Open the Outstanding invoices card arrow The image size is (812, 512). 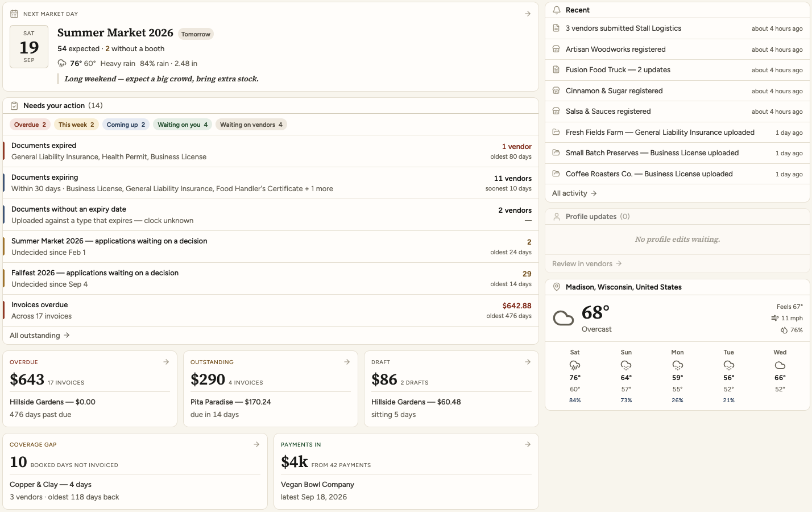[347, 362]
